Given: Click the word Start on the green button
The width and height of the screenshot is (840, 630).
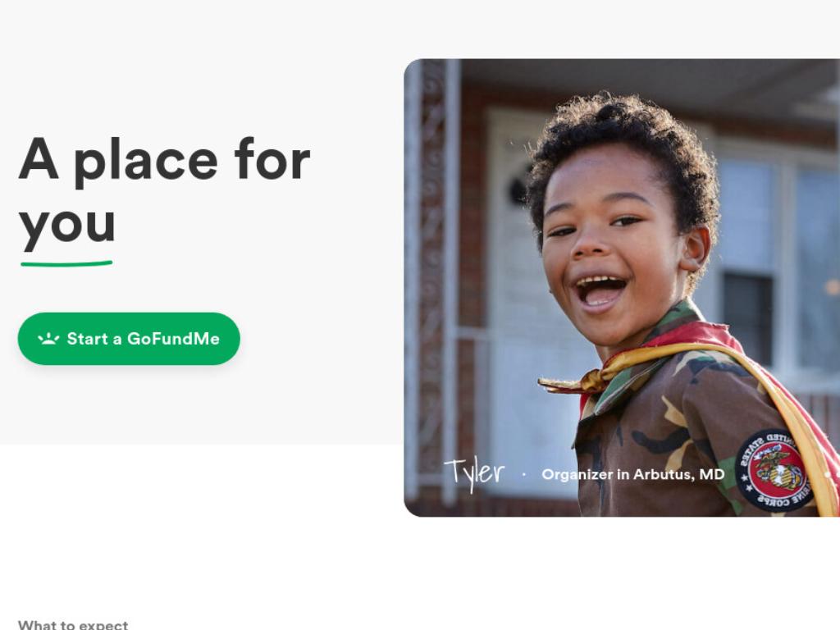Looking at the screenshot, I should (87, 339).
